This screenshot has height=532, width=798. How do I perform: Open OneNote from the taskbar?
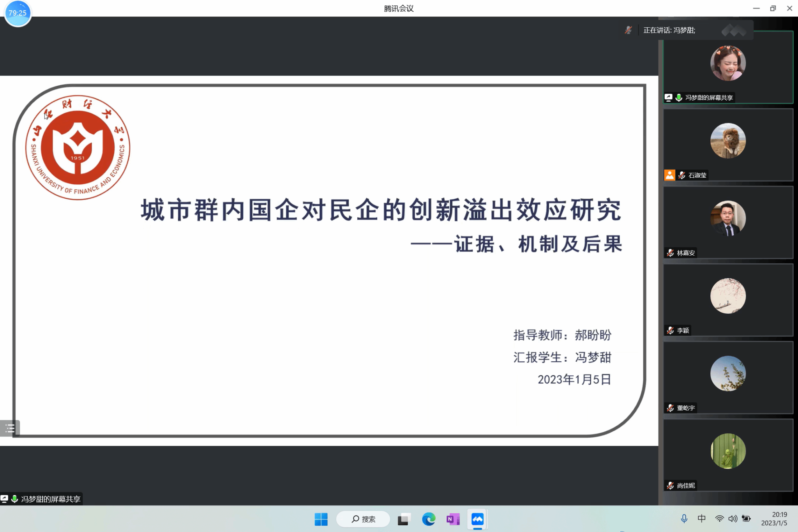453,519
